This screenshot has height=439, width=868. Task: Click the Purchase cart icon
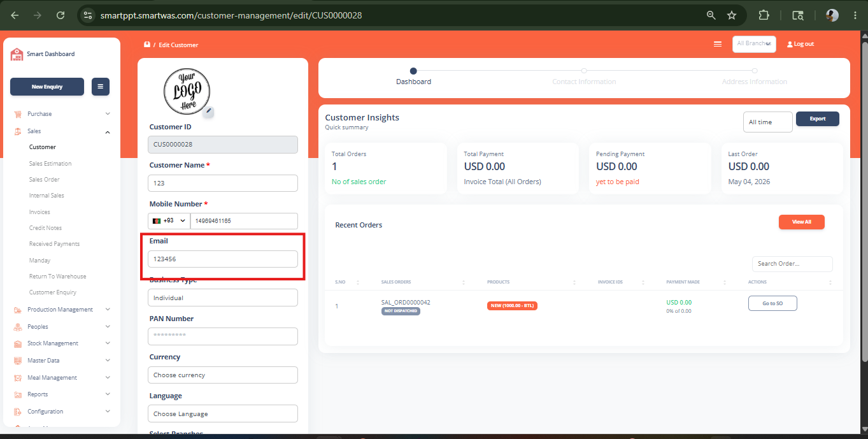click(x=18, y=114)
